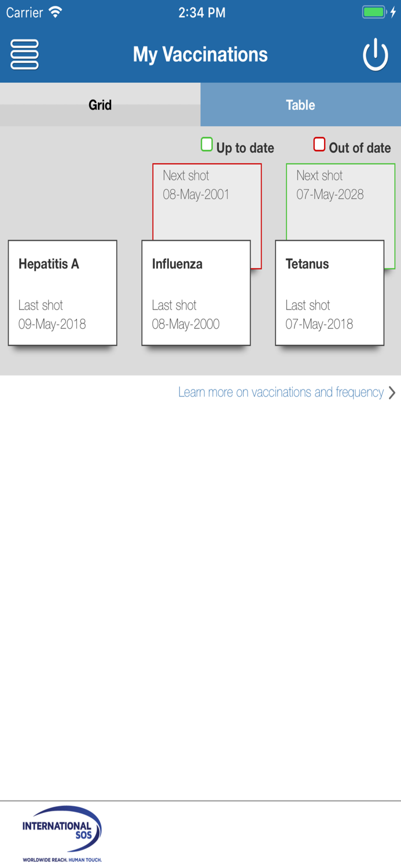The width and height of the screenshot is (401, 868).
Task: Tap the power logout icon
Action: pos(375,54)
